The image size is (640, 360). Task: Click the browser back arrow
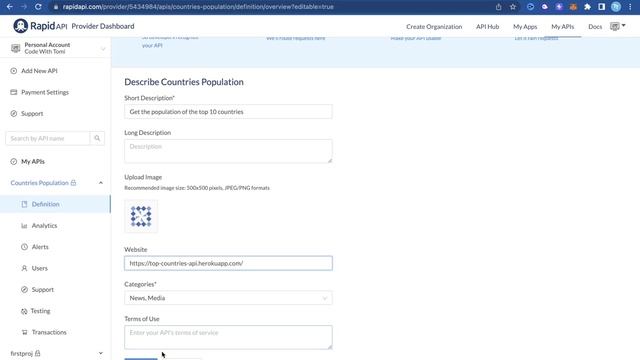tap(10, 7)
